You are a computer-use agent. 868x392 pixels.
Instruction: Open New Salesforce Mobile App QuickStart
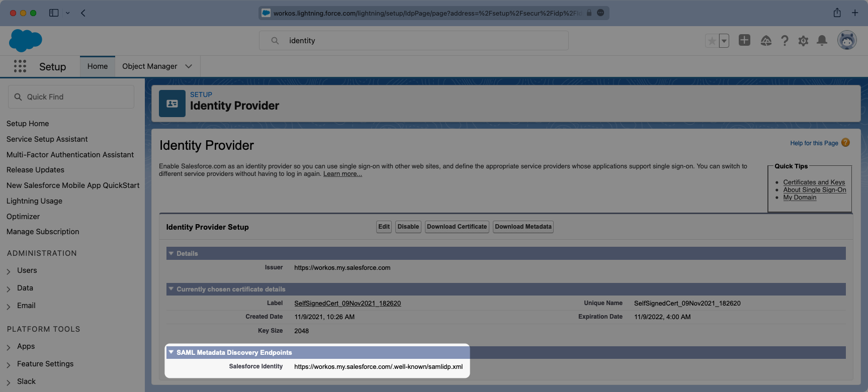coord(73,185)
